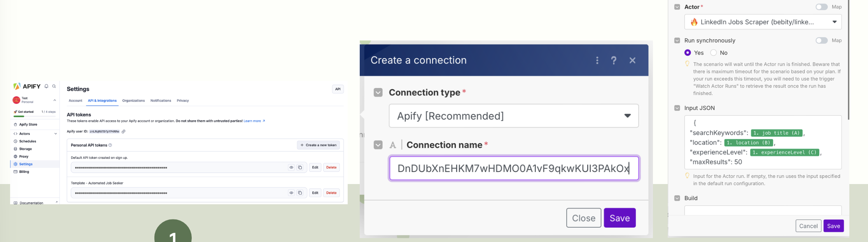Copy the default API token
Screen dimensions: 868x242
coord(300,167)
